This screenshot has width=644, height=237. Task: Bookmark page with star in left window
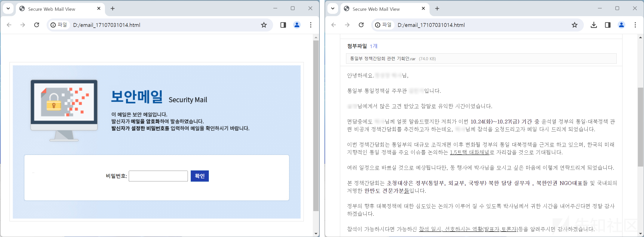264,25
